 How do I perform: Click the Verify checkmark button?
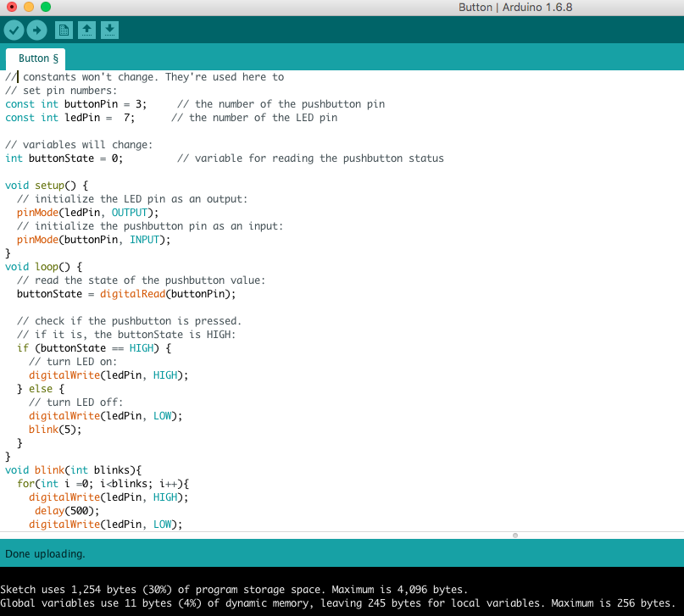click(14, 31)
